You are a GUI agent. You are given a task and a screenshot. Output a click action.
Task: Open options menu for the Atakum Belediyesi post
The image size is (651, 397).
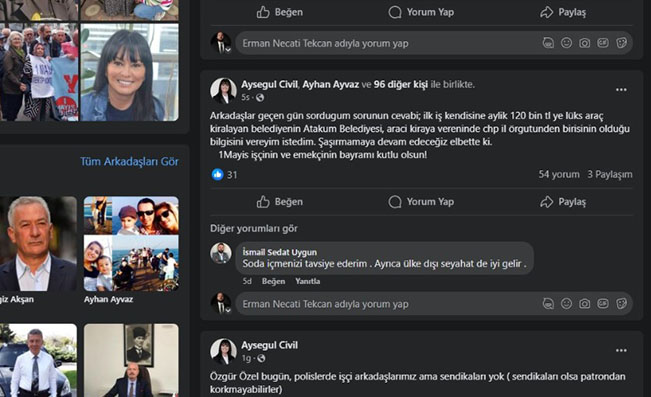tap(621, 90)
